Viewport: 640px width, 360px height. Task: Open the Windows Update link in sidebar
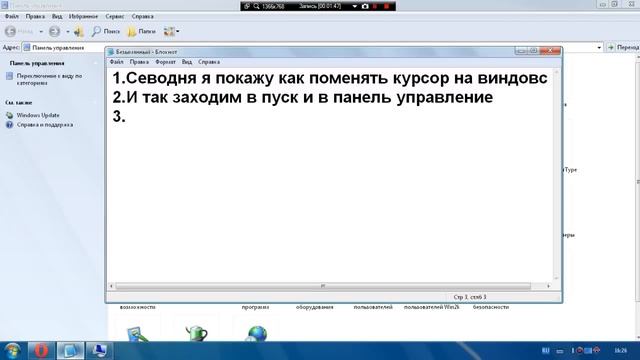tap(38, 116)
